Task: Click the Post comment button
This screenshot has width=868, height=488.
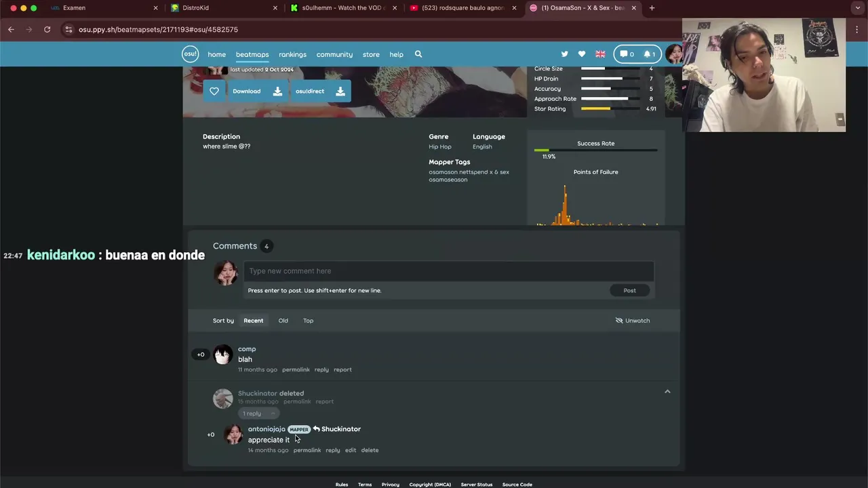Action: (x=630, y=290)
